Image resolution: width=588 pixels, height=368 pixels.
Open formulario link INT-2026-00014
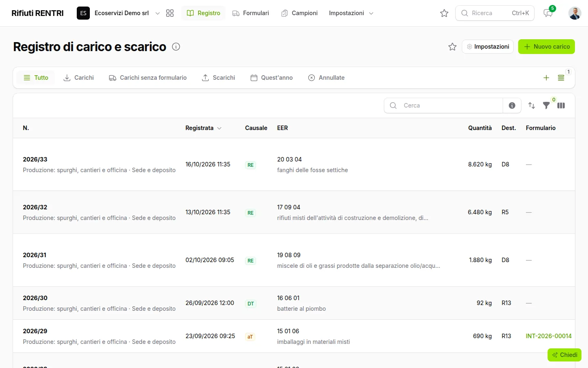pos(548,336)
